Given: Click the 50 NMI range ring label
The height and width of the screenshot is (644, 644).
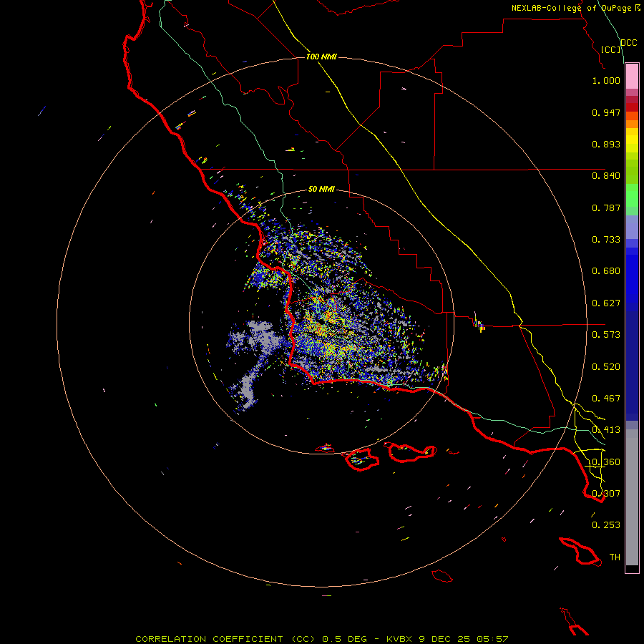Looking at the screenshot, I should coord(321,189).
